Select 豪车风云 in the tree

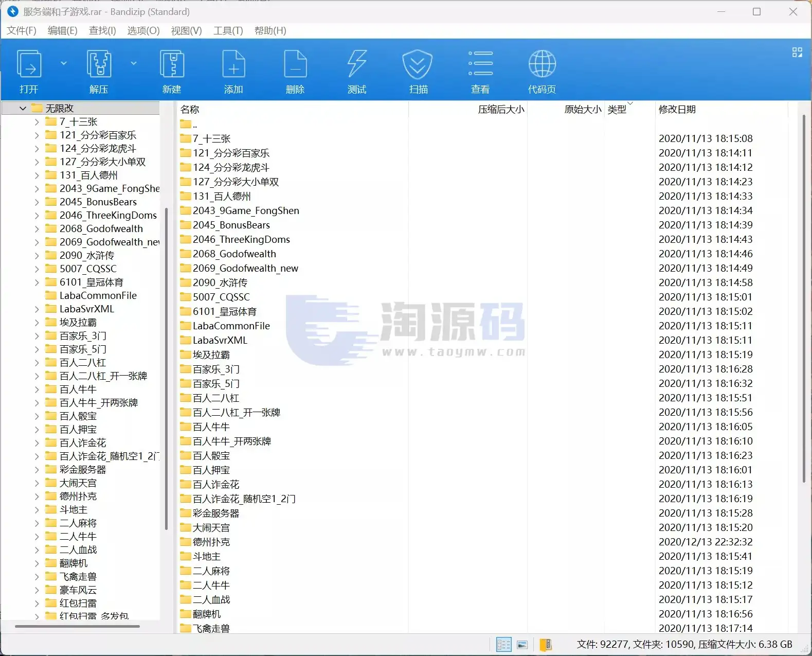point(78,590)
